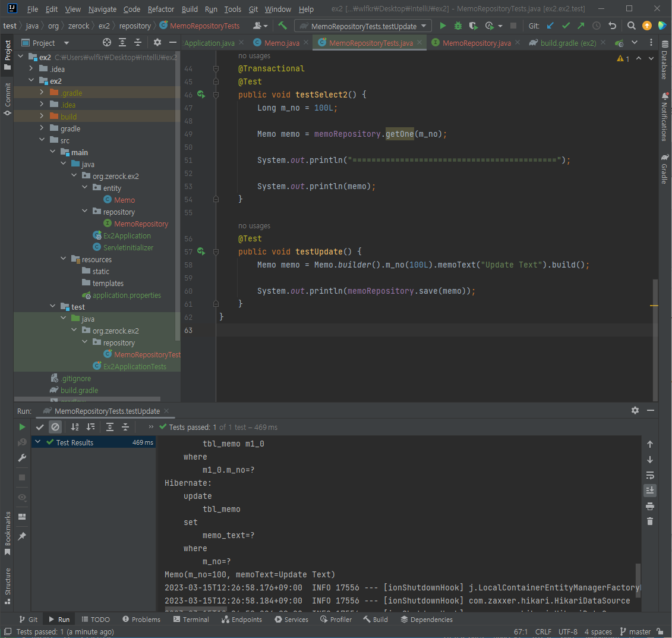Open the Build menu
The width and height of the screenshot is (672, 638).
[190, 9]
